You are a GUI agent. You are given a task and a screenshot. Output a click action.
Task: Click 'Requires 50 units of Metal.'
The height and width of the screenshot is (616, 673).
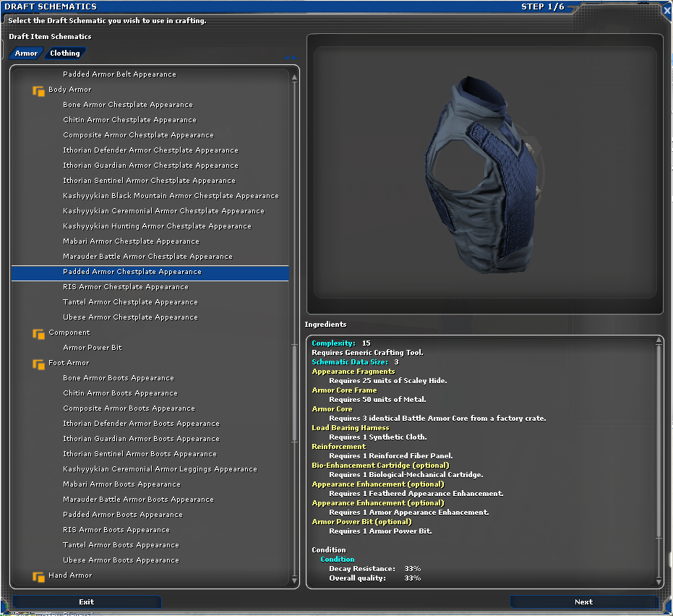tap(377, 400)
